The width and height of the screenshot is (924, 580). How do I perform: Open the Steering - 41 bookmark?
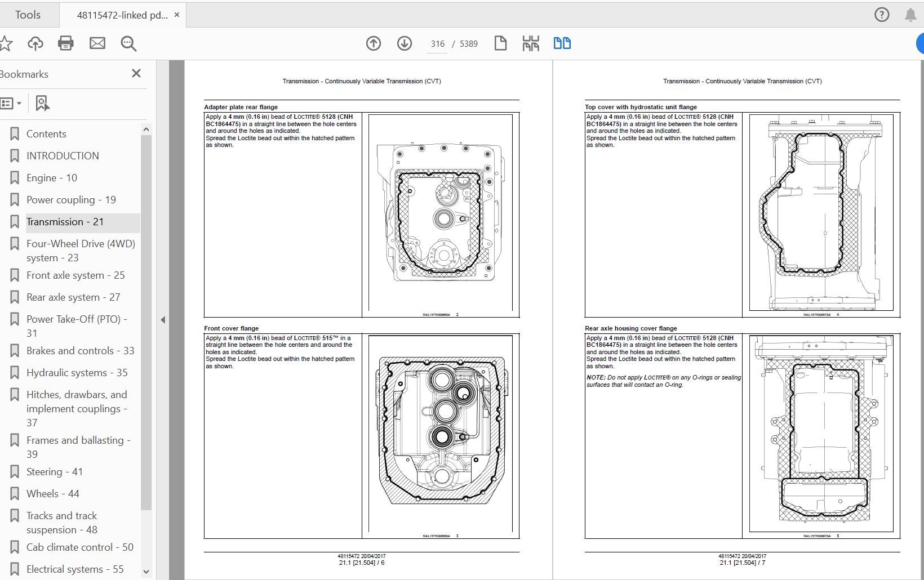coord(55,472)
